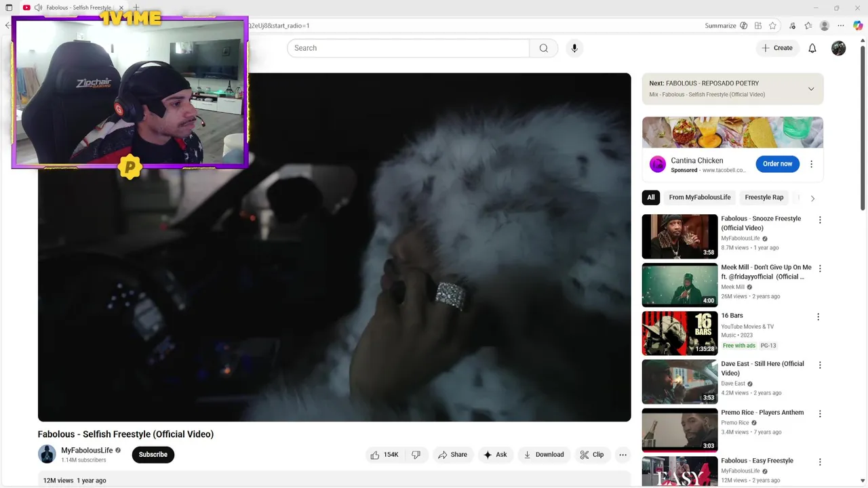Start voice search with the microphone
This screenshot has height=488, width=868.
(574, 48)
